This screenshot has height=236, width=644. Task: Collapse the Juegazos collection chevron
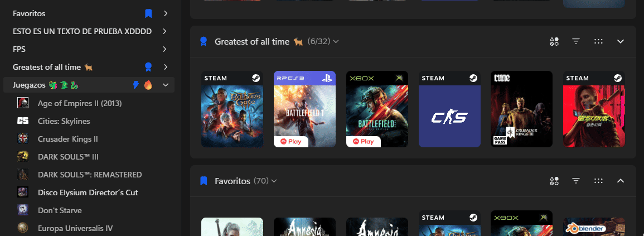coord(166,85)
